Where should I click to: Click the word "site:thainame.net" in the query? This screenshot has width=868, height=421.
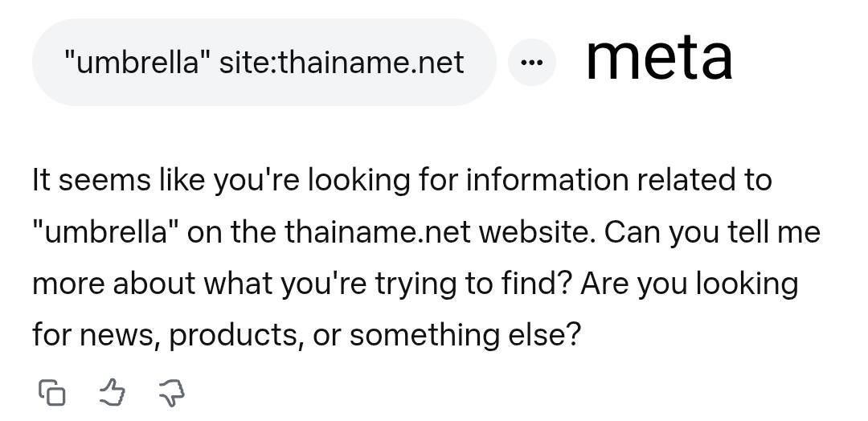pos(342,63)
